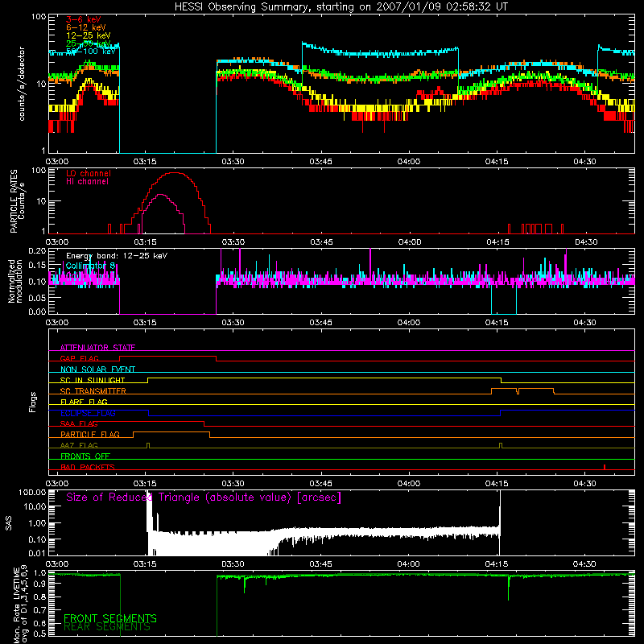The width and height of the screenshot is (644, 644).
Task: Select the 'BAD_PACKETS' flag label
Action: tap(88, 467)
